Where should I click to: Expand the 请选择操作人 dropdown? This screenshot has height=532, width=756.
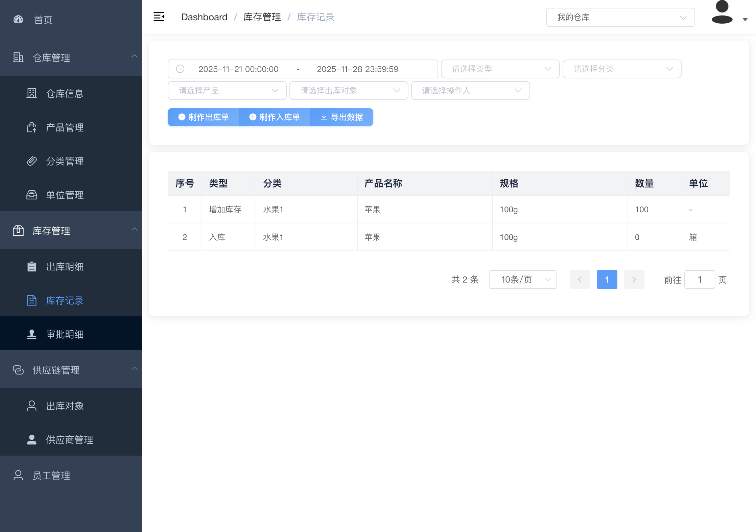[x=470, y=91]
